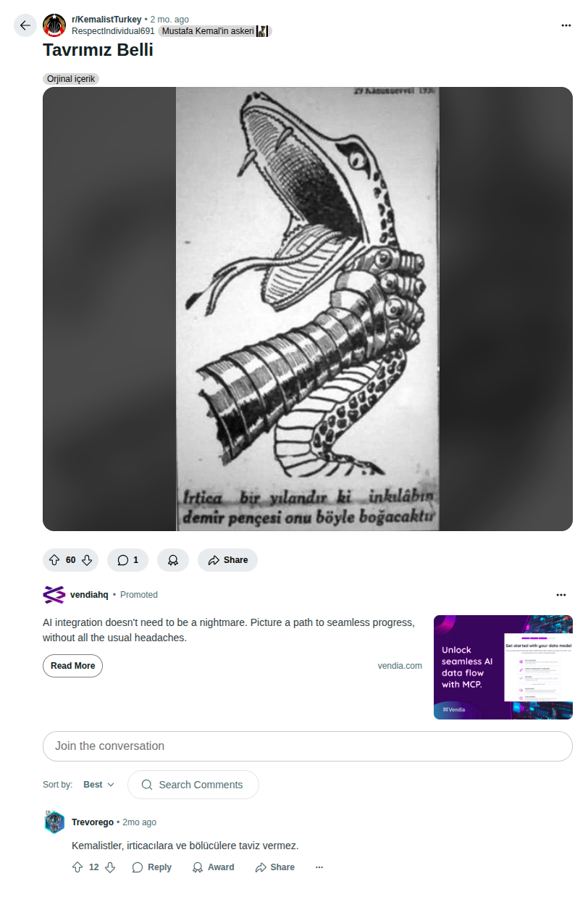Image resolution: width=588 pixels, height=897 pixels.
Task: Focus the Join the conversation field
Action: (308, 746)
